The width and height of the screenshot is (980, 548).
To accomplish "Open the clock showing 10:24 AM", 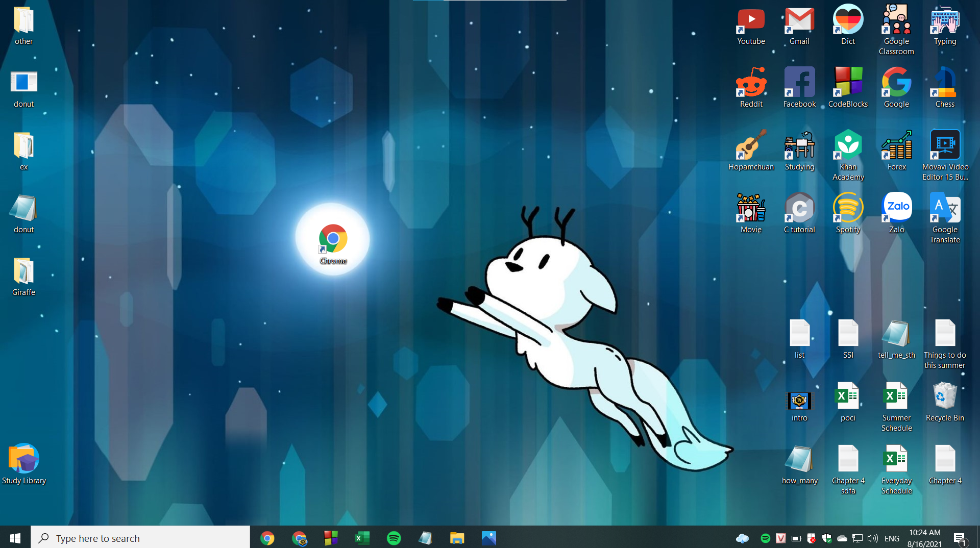I will (925, 538).
